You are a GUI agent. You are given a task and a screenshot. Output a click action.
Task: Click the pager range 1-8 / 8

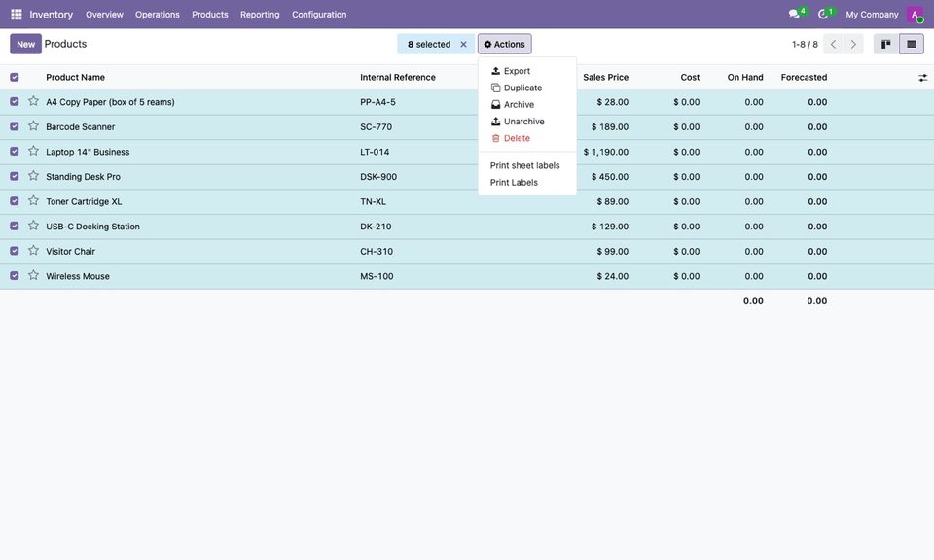805,44
